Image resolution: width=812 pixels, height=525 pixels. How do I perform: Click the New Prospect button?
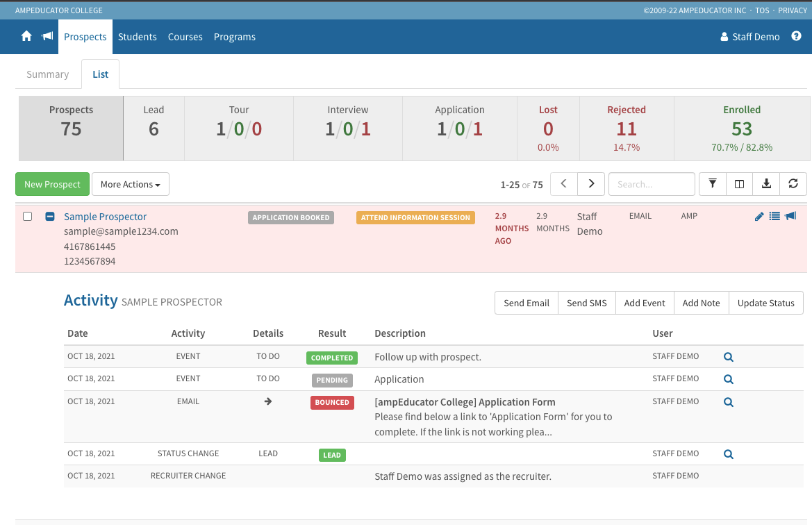52,184
